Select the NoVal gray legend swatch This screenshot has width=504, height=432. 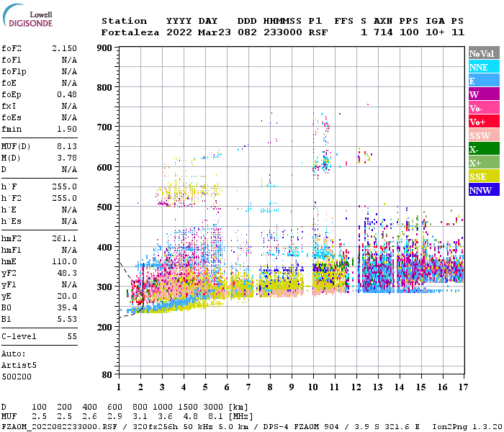[484, 53]
